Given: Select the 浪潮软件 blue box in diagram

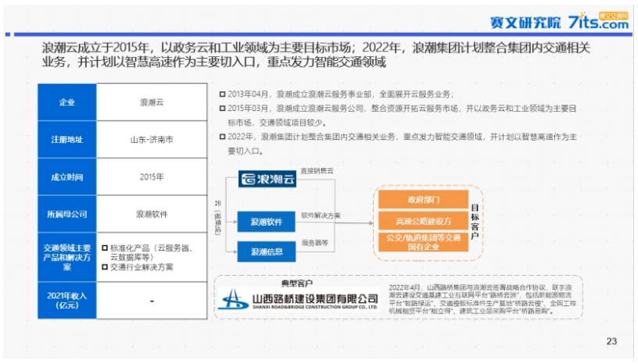Looking at the screenshot, I should click(x=266, y=222).
